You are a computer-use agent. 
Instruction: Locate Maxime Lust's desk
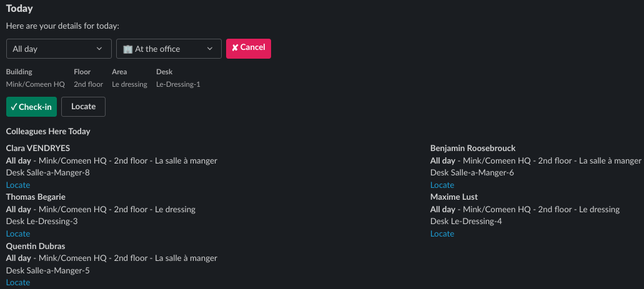[442, 233]
